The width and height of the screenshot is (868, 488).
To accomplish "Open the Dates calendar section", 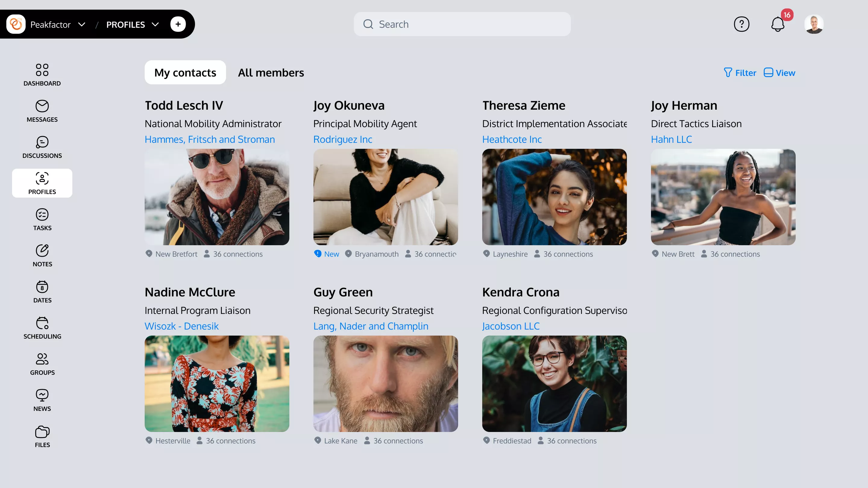I will [42, 291].
